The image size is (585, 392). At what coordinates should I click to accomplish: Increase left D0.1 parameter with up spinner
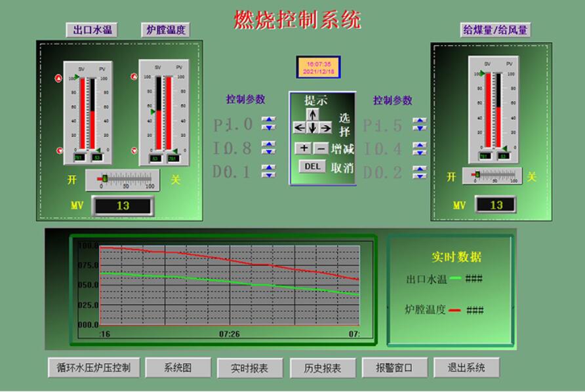269,167
